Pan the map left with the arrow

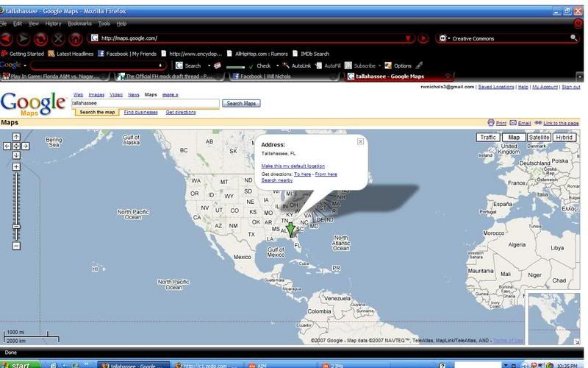[x=7, y=146]
